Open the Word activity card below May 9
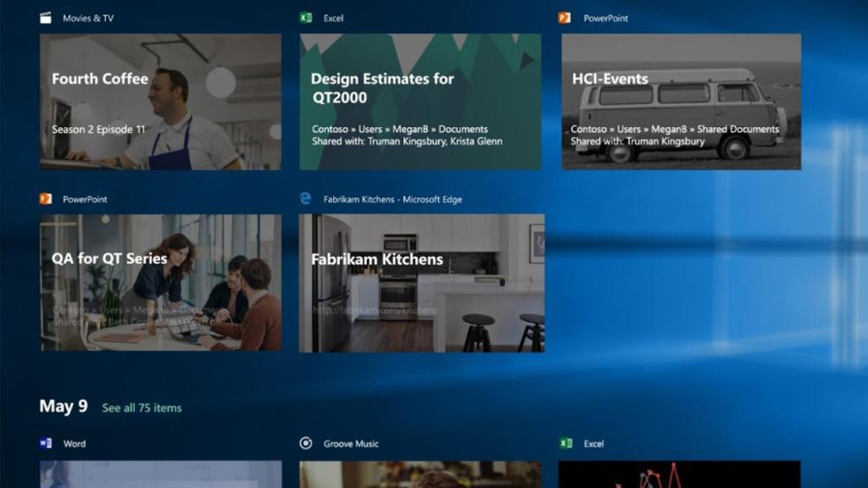The height and width of the screenshot is (488, 868). point(161,474)
